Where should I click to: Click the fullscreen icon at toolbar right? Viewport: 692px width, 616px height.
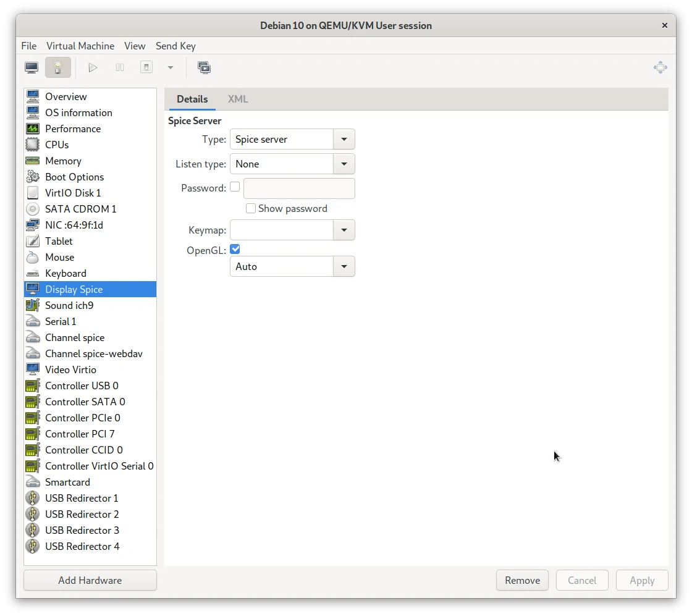[660, 67]
